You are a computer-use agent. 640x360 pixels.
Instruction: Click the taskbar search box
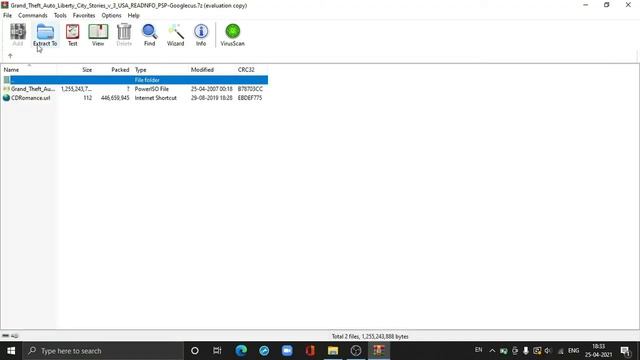103,351
